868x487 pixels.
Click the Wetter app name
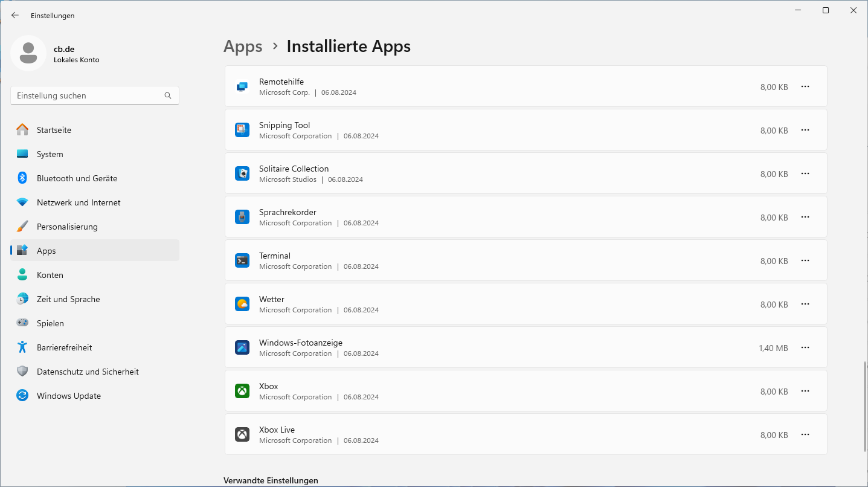(x=272, y=299)
